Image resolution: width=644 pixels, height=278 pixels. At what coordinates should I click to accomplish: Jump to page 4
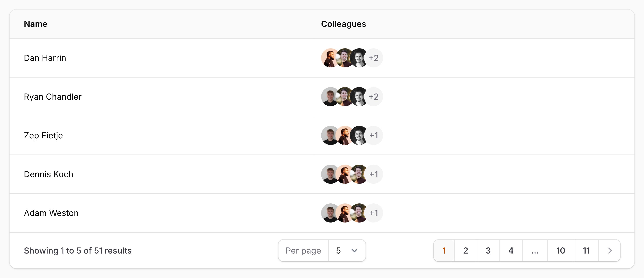[511, 251]
